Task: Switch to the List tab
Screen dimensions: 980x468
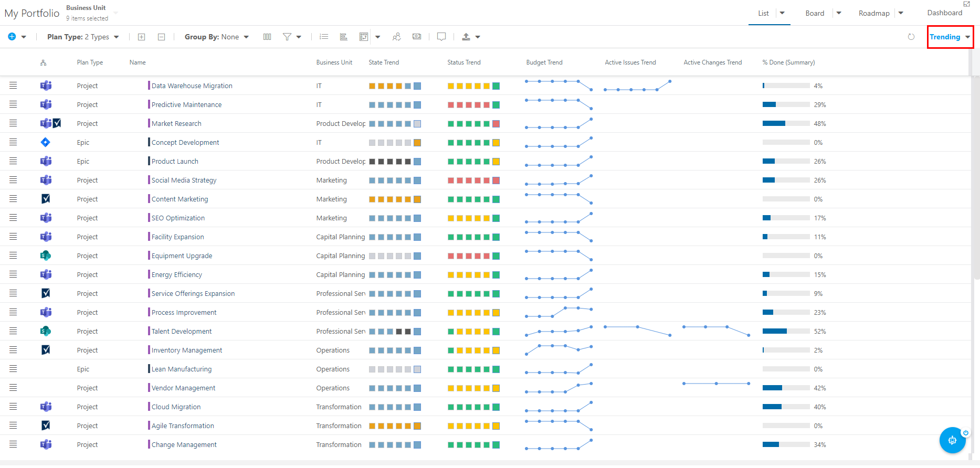Action: click(x=763, y=13)
